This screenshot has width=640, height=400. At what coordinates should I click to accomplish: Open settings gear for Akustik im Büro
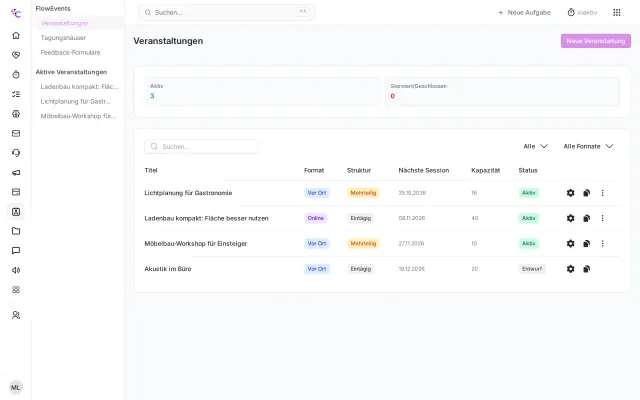pos(571,269)
